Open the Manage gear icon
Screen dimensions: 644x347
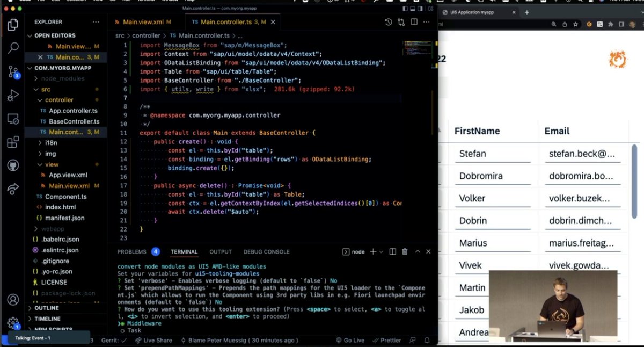[x=13, y=323]
